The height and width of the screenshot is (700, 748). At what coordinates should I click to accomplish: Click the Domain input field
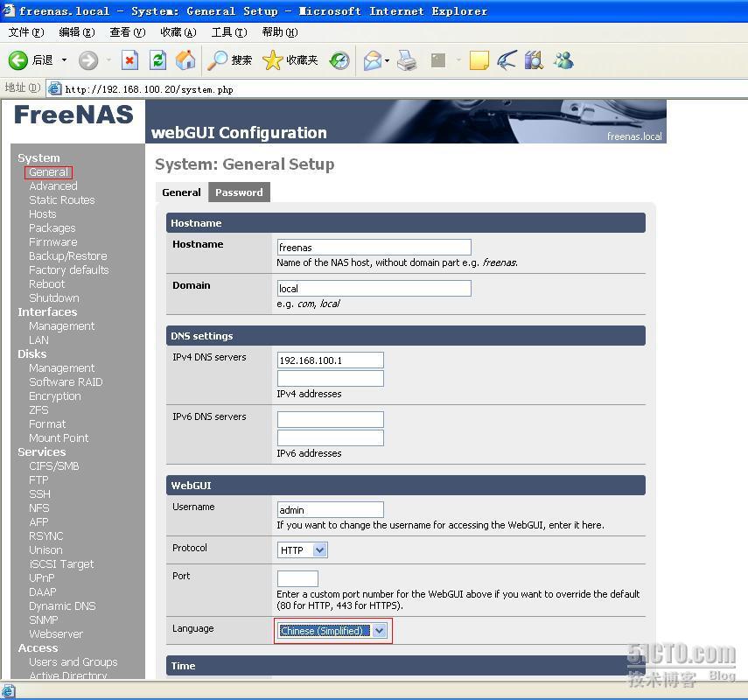(x=374, y=288)
